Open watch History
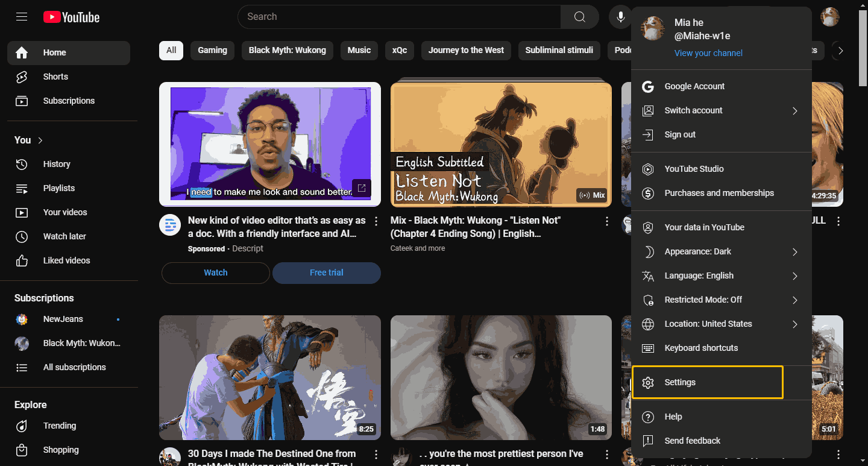Viewport: 868px width, 466px height. coord(69,164)
